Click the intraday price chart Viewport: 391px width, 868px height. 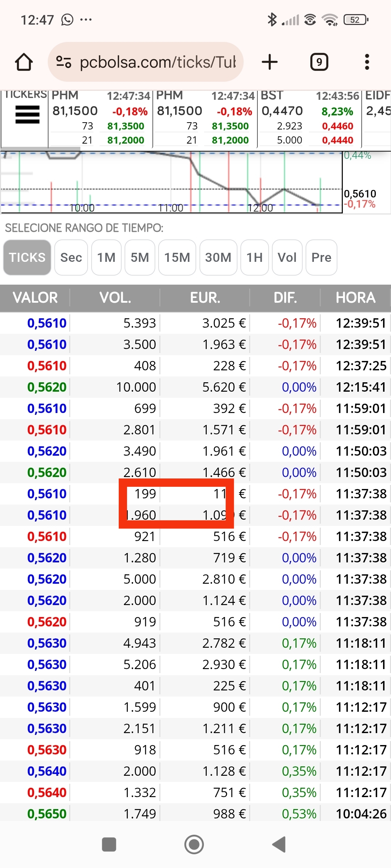coord(171,182)
